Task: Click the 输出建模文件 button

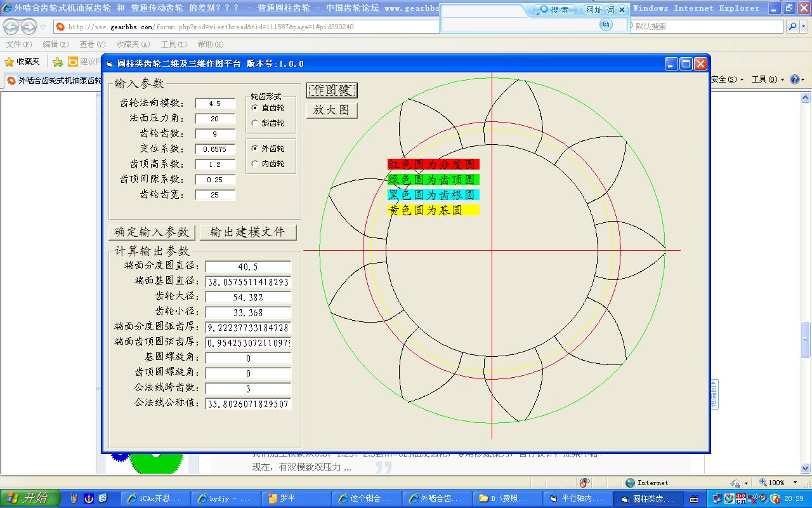Action: (x=248, y=232)
